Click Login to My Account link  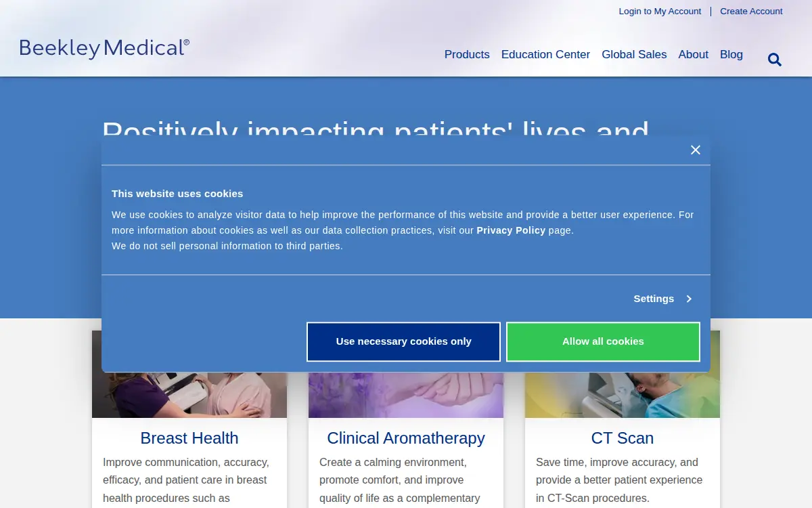660,12
